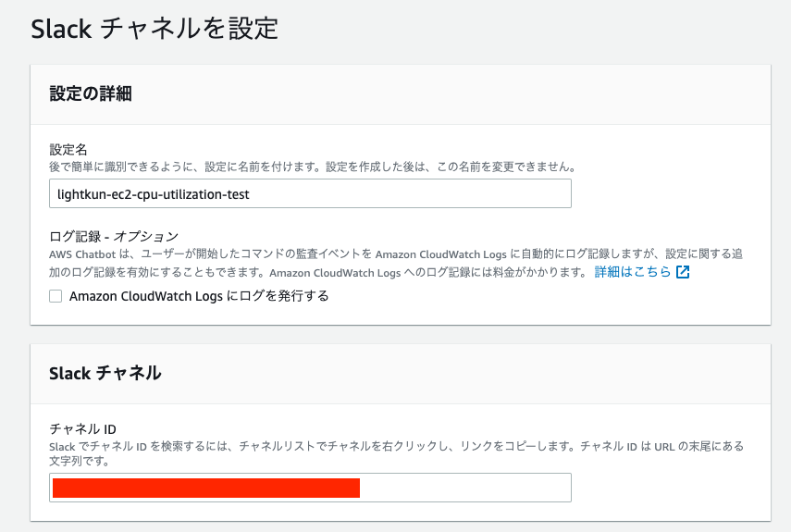Click the configuration name field containing lightkun-ec2-cpu-utilization-test
This screenshot has width=791, height=532.
310,193
